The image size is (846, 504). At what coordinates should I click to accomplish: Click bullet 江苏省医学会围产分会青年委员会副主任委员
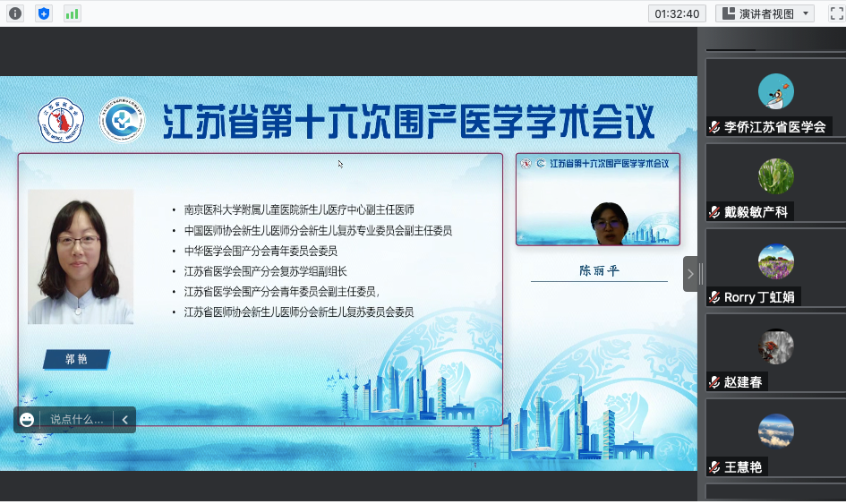(281, 292)
